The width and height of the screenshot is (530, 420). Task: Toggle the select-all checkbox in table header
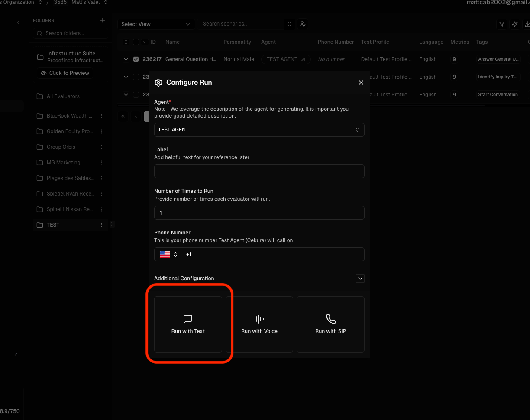[x=136, y=42]
